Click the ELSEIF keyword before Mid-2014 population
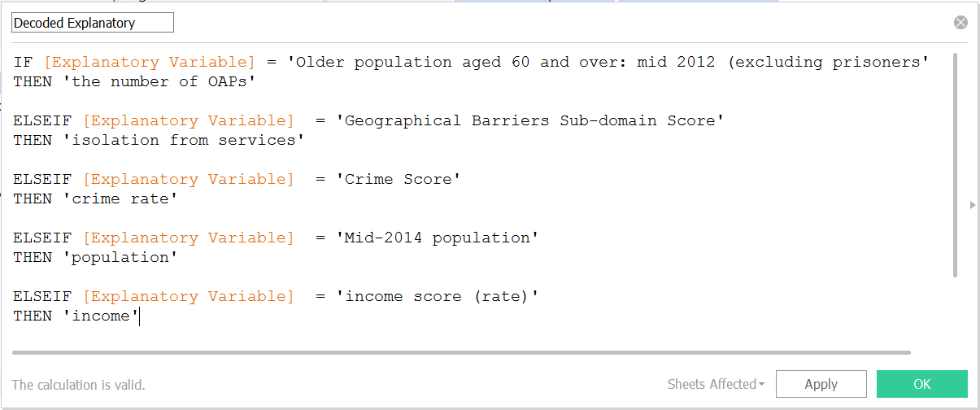This screenshot has height=410, width=980. tap(42, 238)
